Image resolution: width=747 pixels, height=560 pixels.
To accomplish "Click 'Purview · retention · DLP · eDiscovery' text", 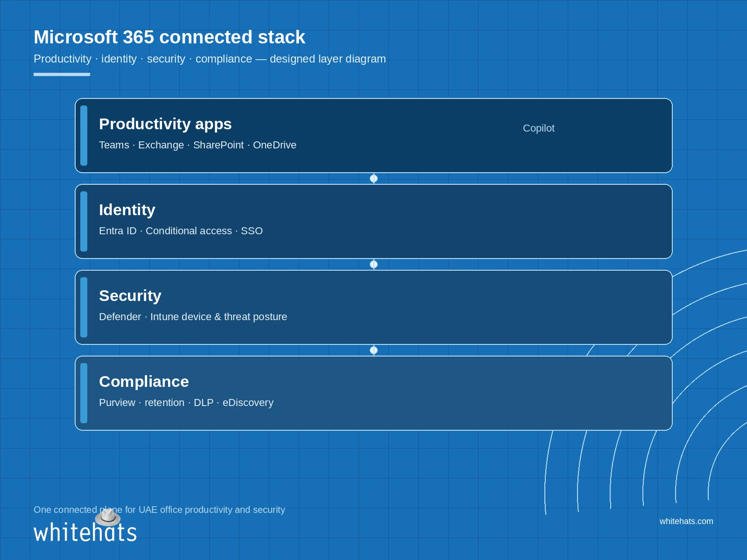I will coord(186,403).
